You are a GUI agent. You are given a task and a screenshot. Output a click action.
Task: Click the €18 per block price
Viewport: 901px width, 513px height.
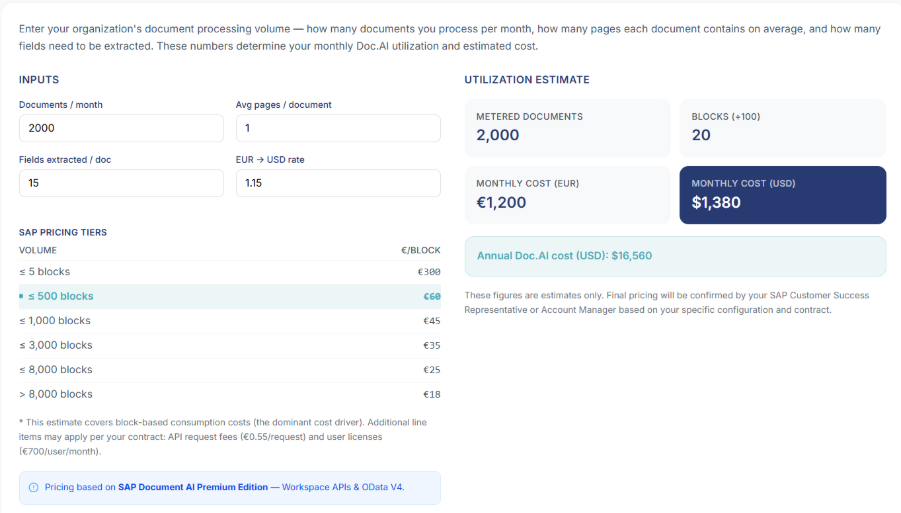click(x=432, y=395)
